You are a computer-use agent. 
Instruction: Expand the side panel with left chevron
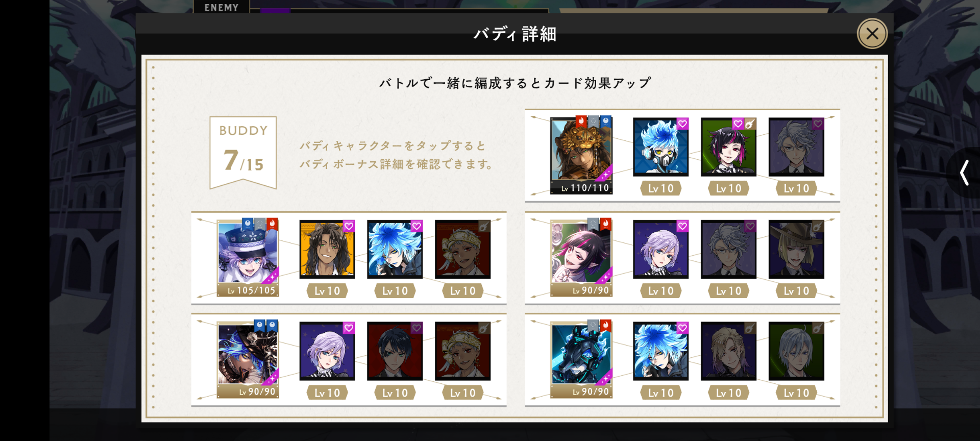[x=964, y=173]
